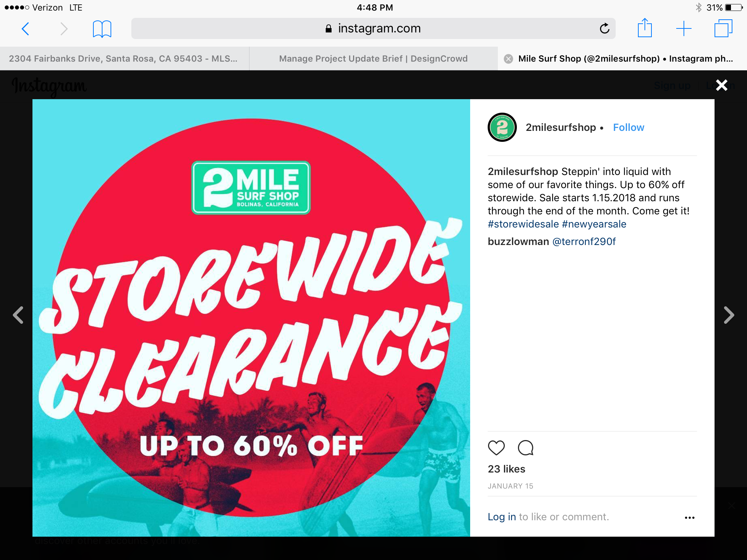Go to next post with right chevron
747x560 pixels.
point(729,315)
